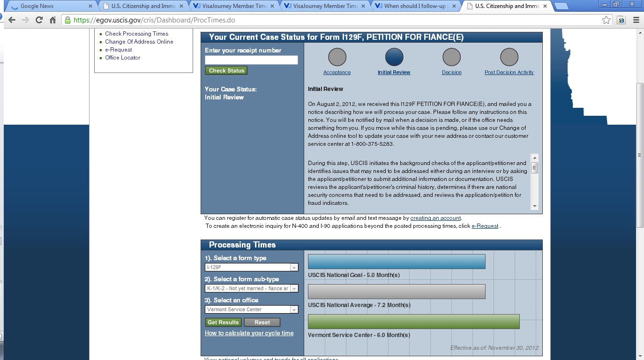644x360 pixels.
Task: Open the form type dropdown showing I-129F
Action: click(251, 267)
